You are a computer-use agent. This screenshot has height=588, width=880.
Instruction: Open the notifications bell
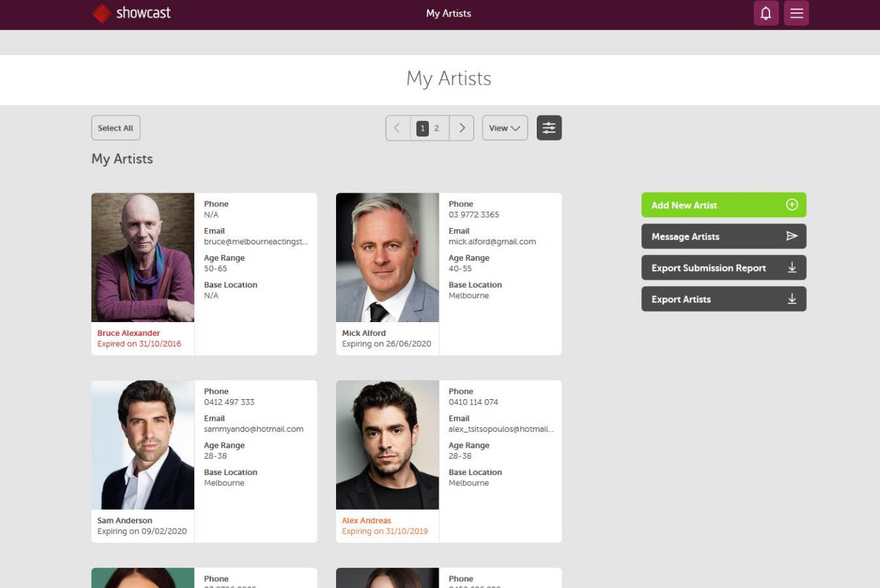[x=766, y=13]
